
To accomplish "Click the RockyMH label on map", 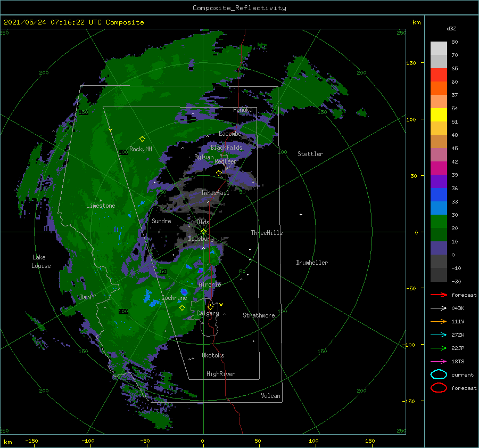I will pyautogui.click(x=141, y=149).
